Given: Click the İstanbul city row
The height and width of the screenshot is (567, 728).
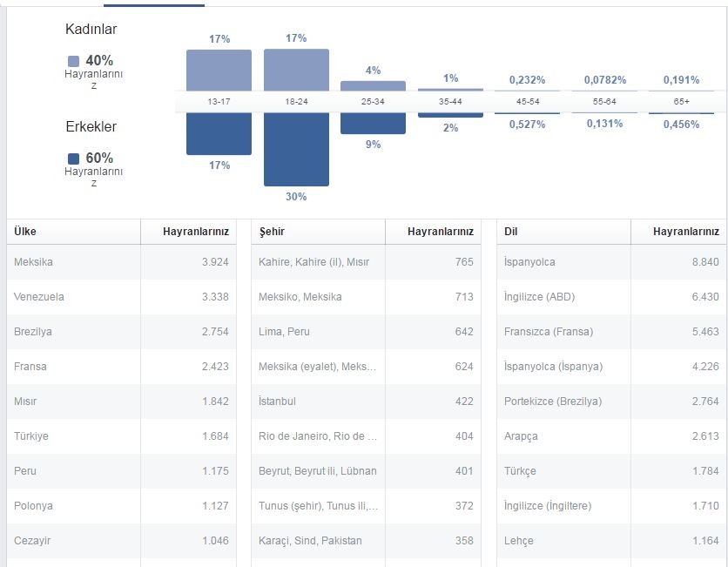Looking at the screenshot, I should (x=366, y=402).
